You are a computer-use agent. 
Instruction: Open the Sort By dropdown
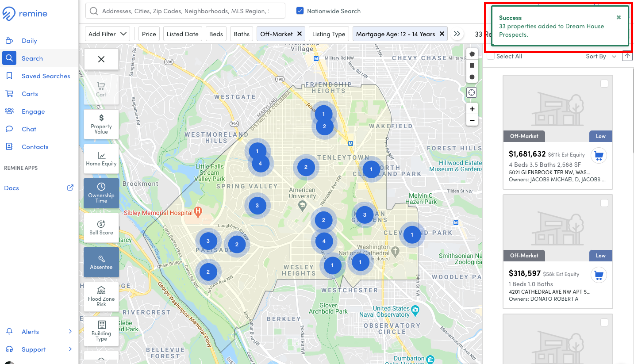(x=601, y=56)
